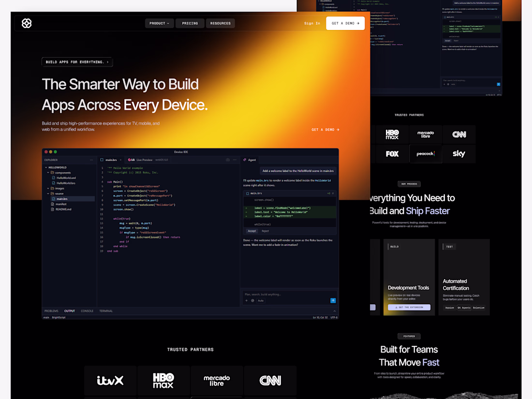Switch to the Output panel tab
Screen dimensions: 532x399
point(70,311)
